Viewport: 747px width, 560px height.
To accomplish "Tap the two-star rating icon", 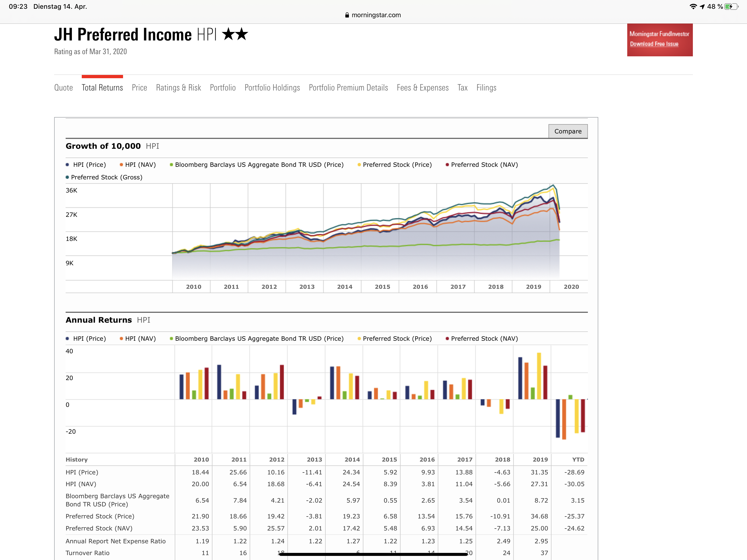I will 235,34.
